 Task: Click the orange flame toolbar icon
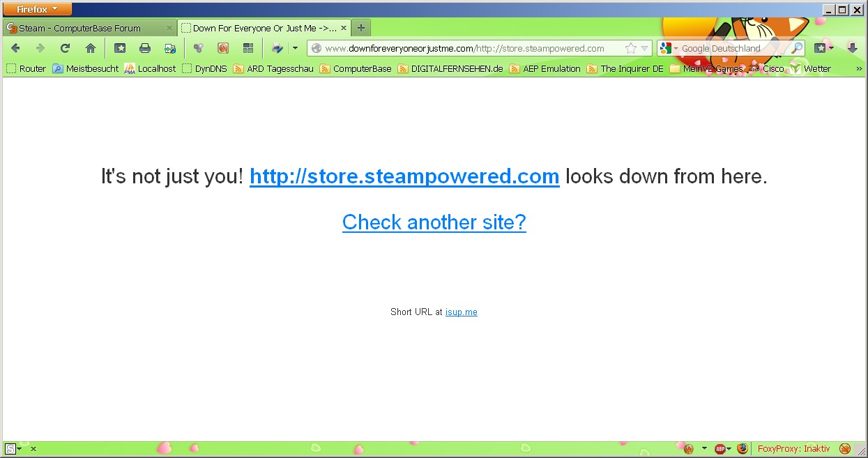point(223,48)
